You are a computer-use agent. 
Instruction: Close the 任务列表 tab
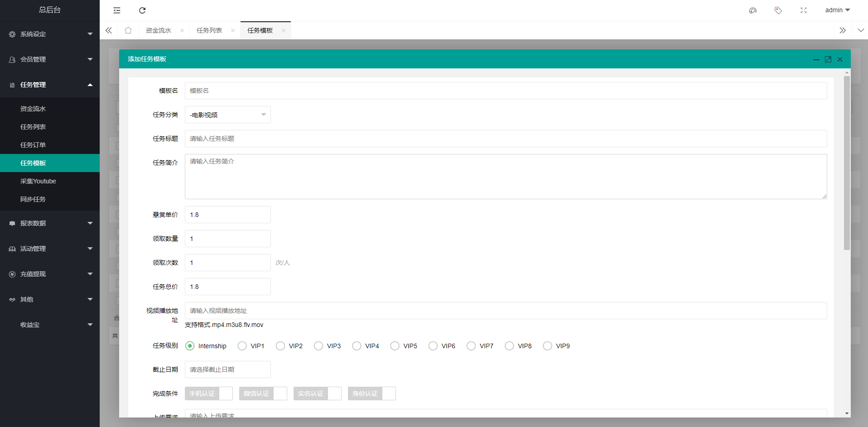coord(233,31)
